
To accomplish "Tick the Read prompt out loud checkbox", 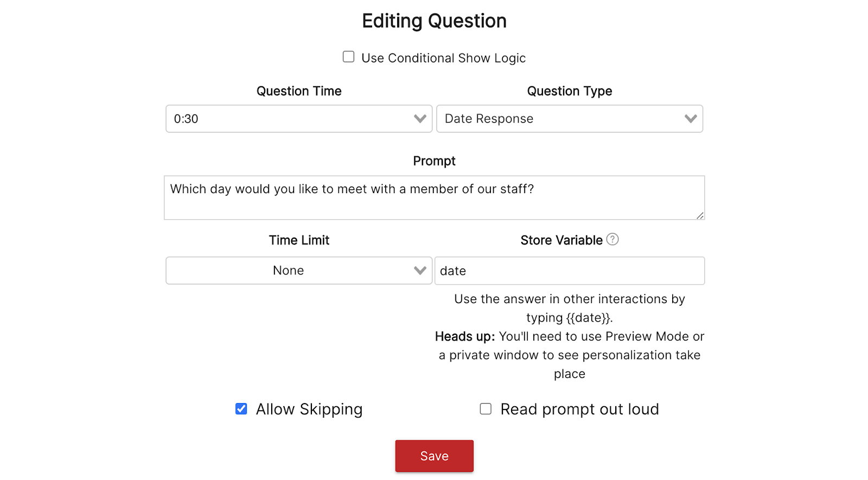I will pos(486,409).
